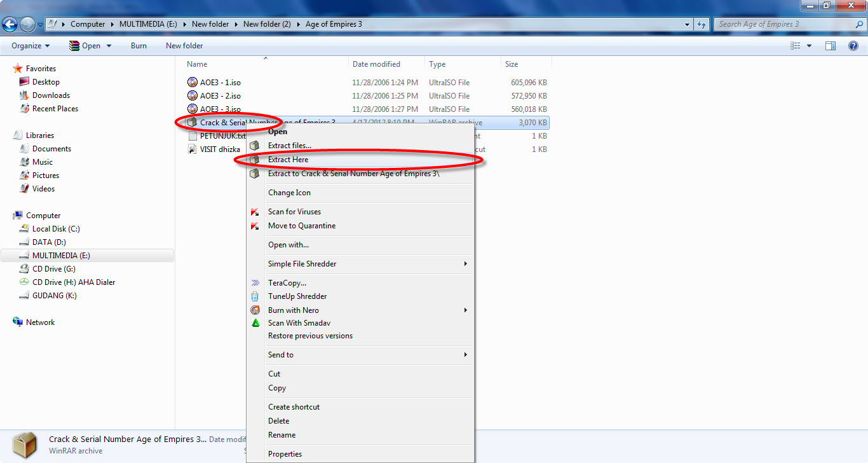Expand the Burn with Nero submenu arrow
The image size is (868, 463).
(465, 310)
